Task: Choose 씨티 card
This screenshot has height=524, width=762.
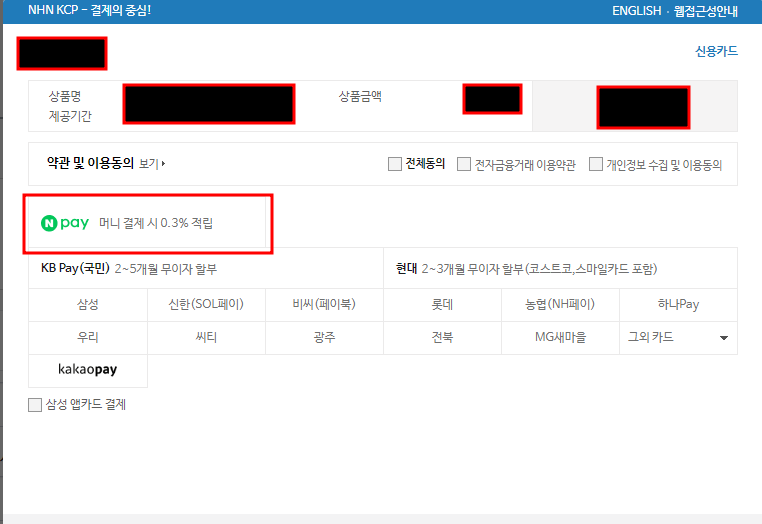Action: click(x=206, y=337)
